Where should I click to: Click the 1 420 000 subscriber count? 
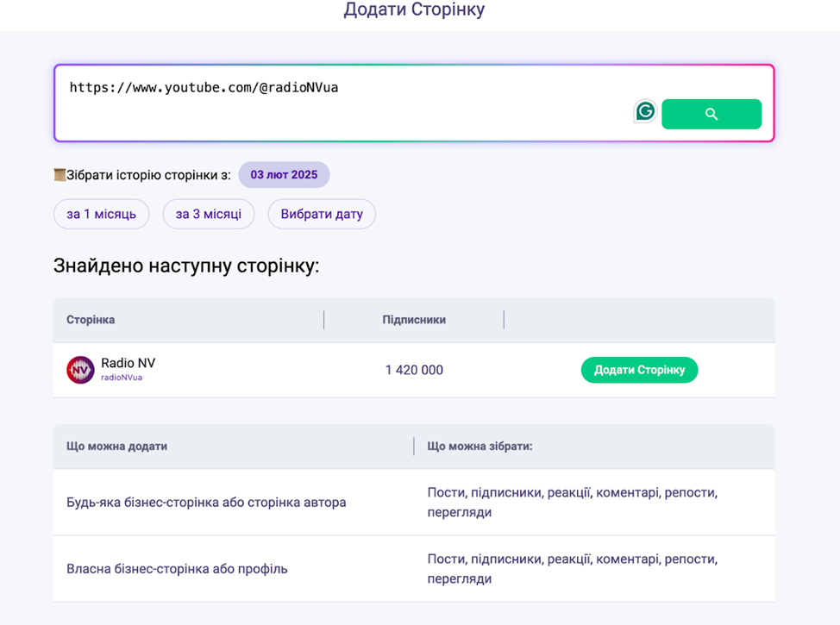414,370
